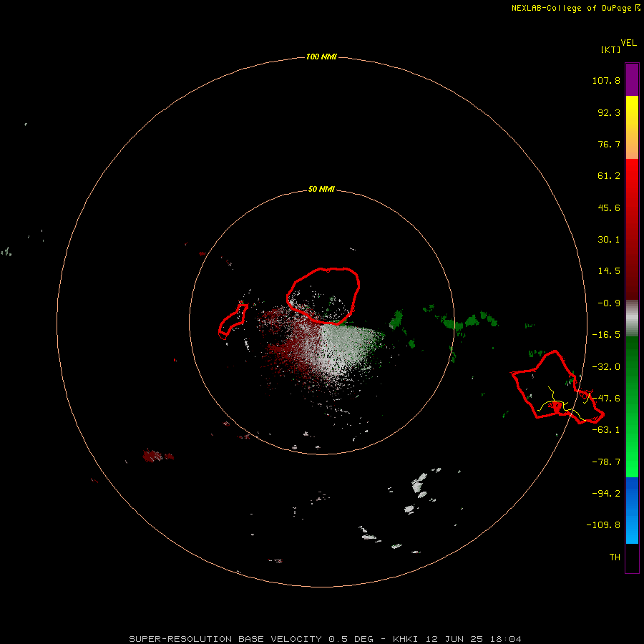Click the Super-Resolution Base Velocity caption text
The height and width of the screenshot is (644, 644).
click(325, 639)
